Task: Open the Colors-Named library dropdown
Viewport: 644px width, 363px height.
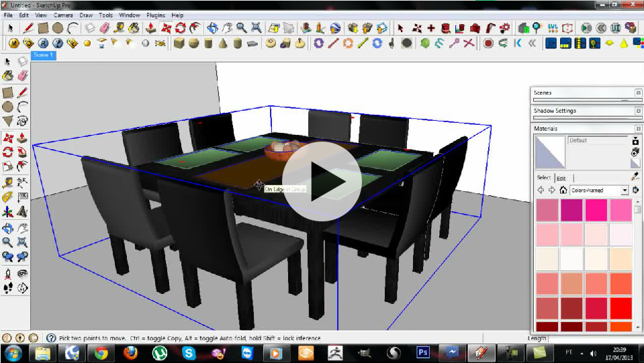Action: [625, 191]
